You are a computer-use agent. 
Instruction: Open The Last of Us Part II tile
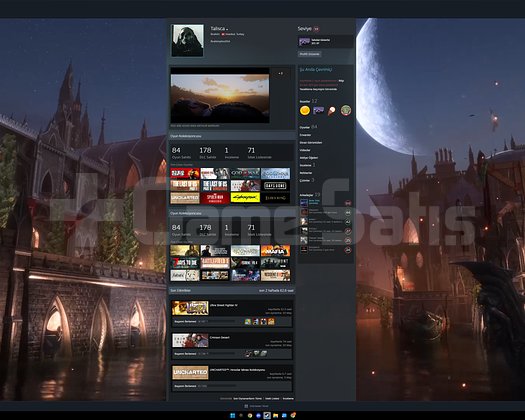[215, 186]
